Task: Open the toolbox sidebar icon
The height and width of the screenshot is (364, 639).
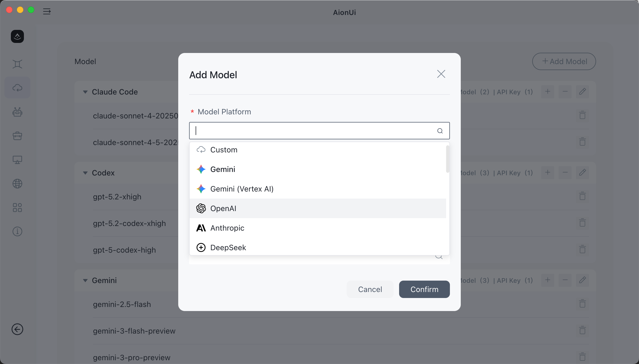Action: coord(17,136)
